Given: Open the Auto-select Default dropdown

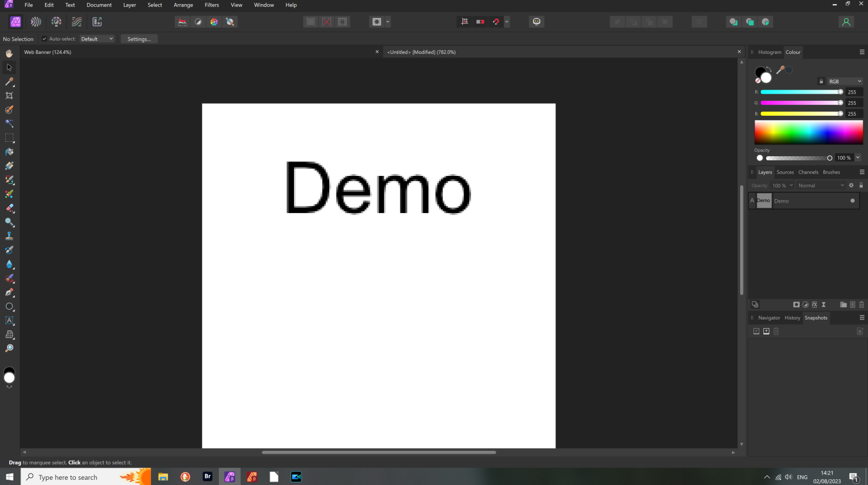Looking at the screenshot, I should 97,39.
